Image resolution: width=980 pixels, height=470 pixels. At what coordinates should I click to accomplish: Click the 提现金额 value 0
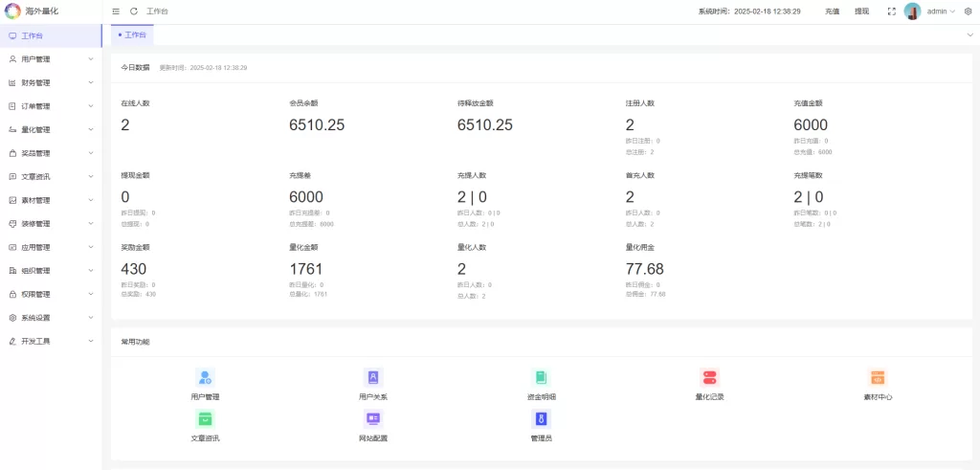click(x=125, y=197)
